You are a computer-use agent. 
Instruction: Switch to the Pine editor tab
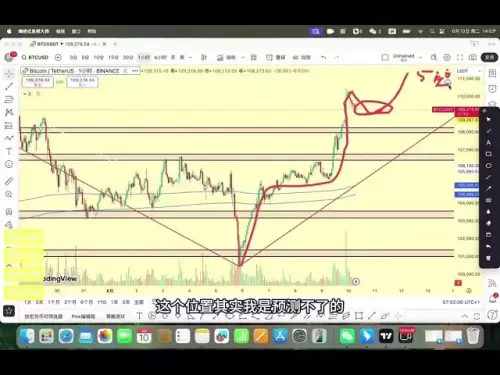click(83, 316)
